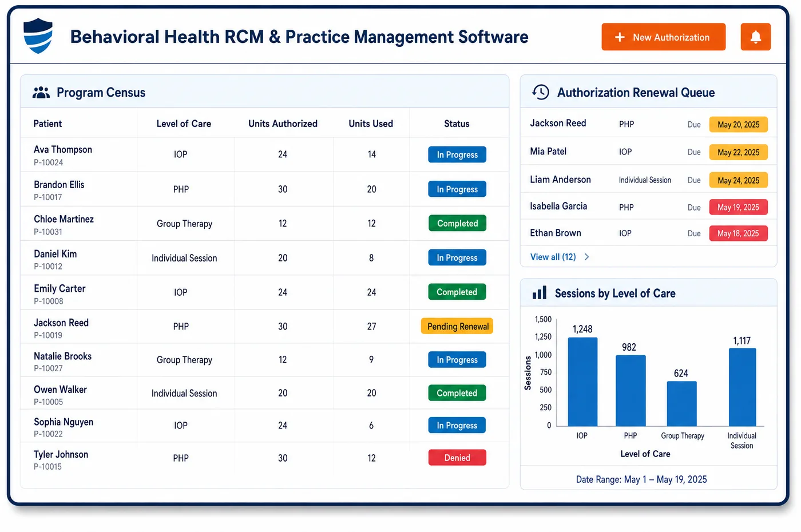Click the red May 19, 2025 due tag
This screenshot has height=532, width=801.
(x=738, y=207)
